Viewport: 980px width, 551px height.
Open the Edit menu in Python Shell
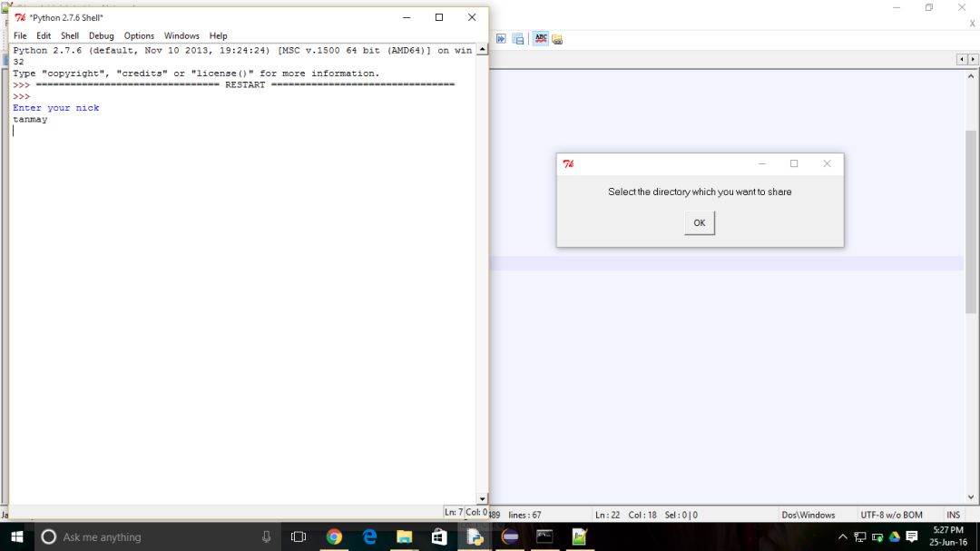[44, 35]
